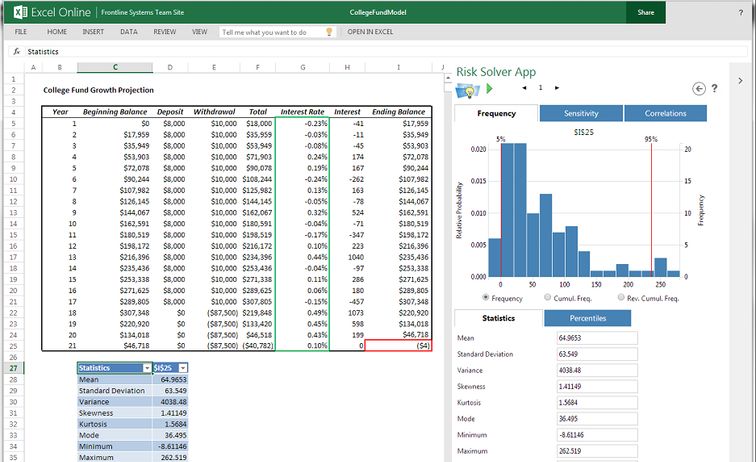Click the circled back arrow icon
The width and height of the screenshot is (756, 462).
pos(698,89)
